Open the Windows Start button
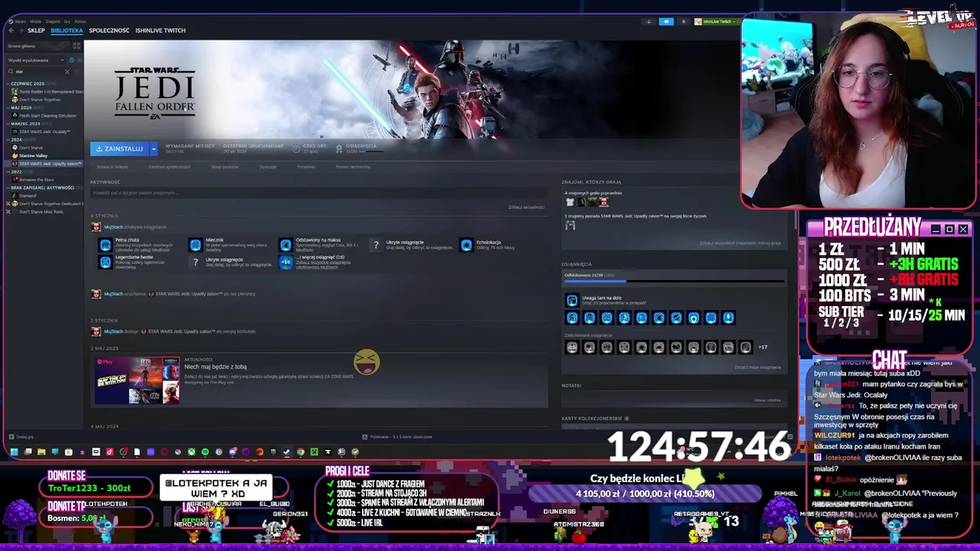Screen dimensions: 980x551 [x=14, y=452]
